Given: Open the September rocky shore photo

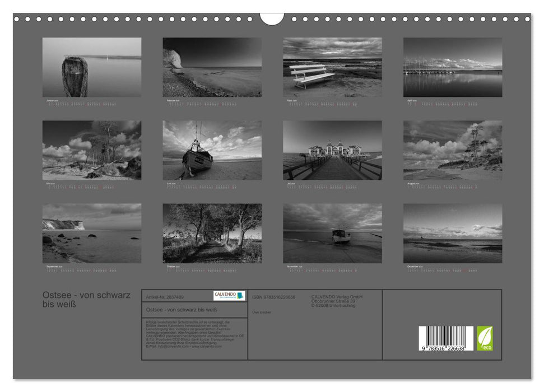Looking at the screenshot, I should coord(92,233).
